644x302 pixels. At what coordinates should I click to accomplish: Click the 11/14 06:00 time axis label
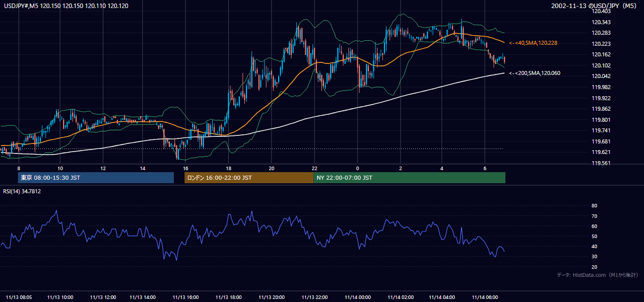coord(485,297)
